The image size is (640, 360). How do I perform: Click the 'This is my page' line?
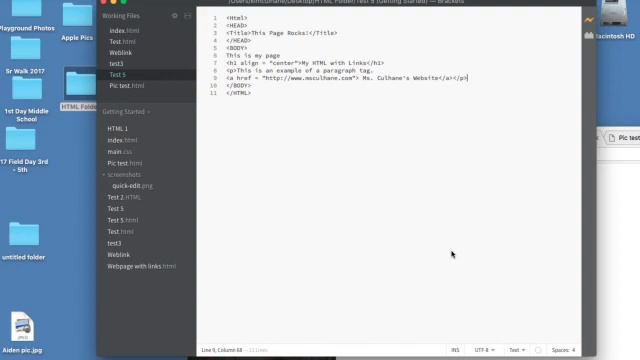pyautogui.click(x=253, y=56)
